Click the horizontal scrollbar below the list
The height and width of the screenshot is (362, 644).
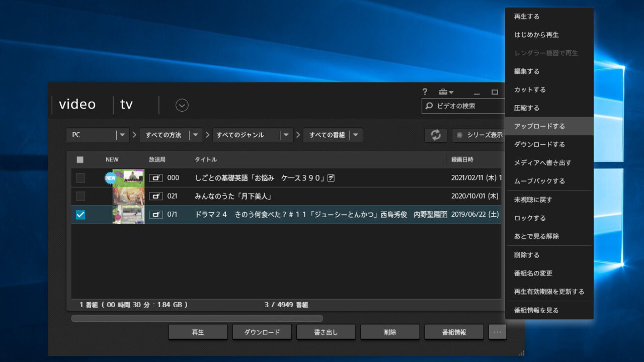tap(197, 318)
